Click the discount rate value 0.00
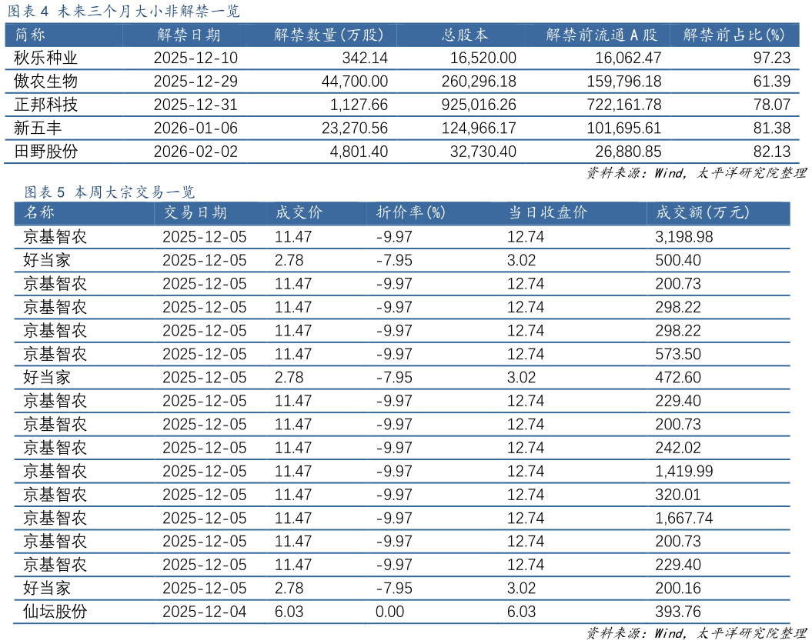The height and width of the screenshot is (644, 812). (x=389, y=612)
